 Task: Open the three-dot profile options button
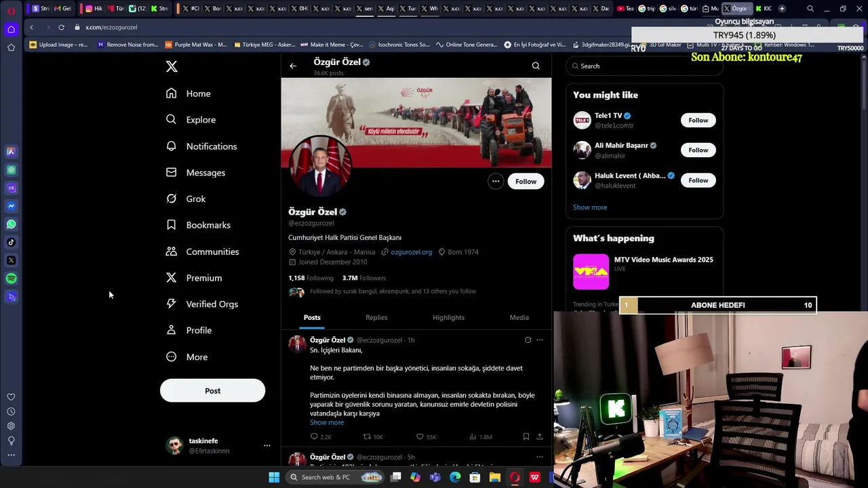point(496,181)
